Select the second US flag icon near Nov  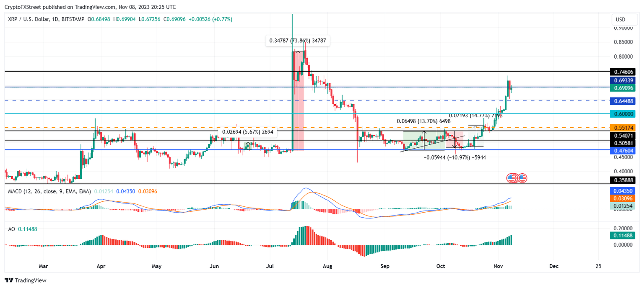[x=523, y=177]
